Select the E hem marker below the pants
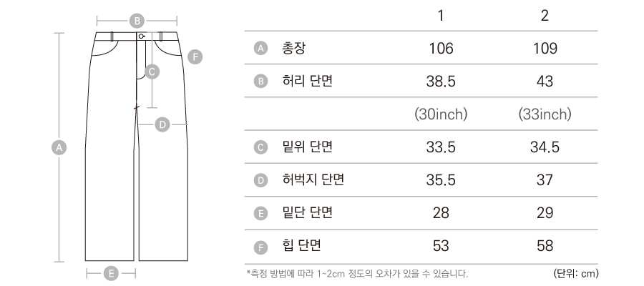 point(111,273)
